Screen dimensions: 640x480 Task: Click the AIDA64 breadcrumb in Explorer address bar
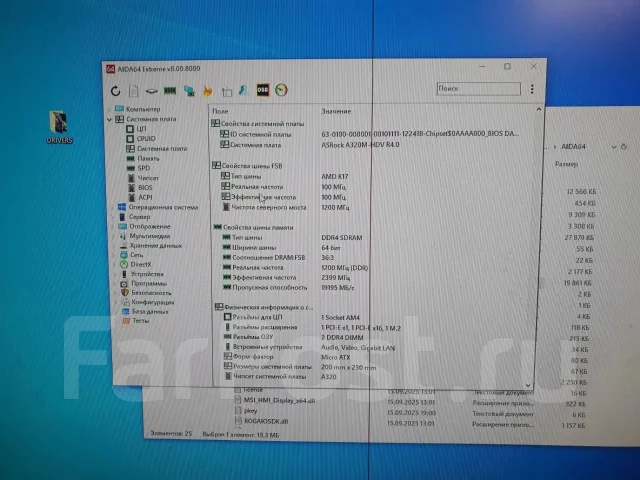[573, 147]
